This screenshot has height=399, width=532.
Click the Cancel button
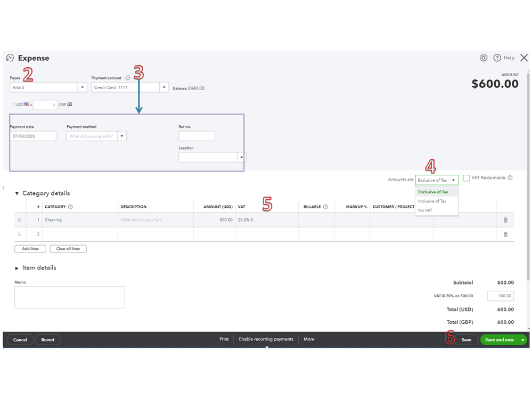pyautogui.click(x=20, y=340)
